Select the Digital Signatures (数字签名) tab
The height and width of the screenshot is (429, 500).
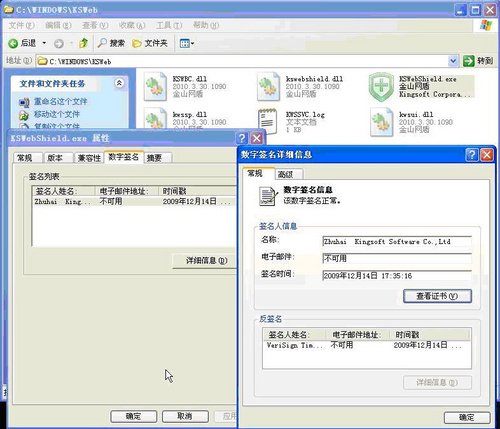pyautogui.click(x=124, y=157)
